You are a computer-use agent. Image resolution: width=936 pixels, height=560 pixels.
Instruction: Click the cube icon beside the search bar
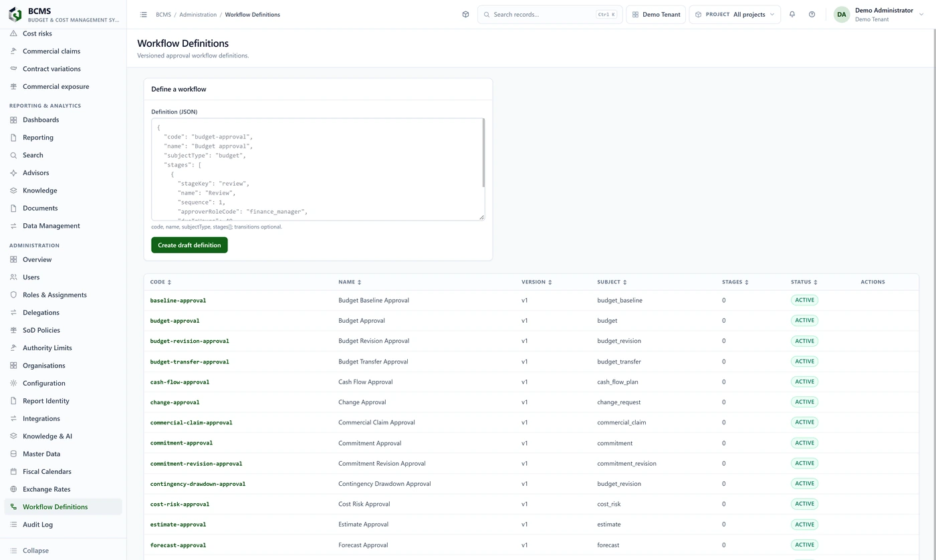[x=465, y=14]
